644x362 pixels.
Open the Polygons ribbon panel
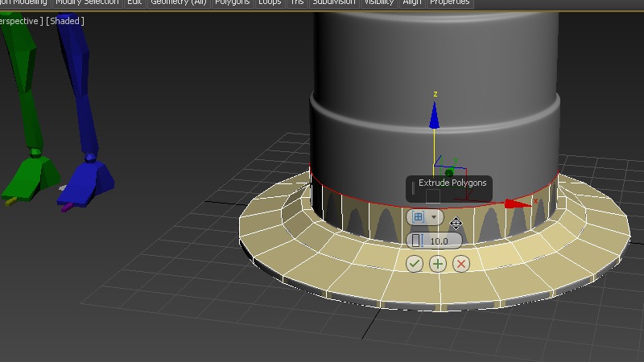tap(232, 2)
